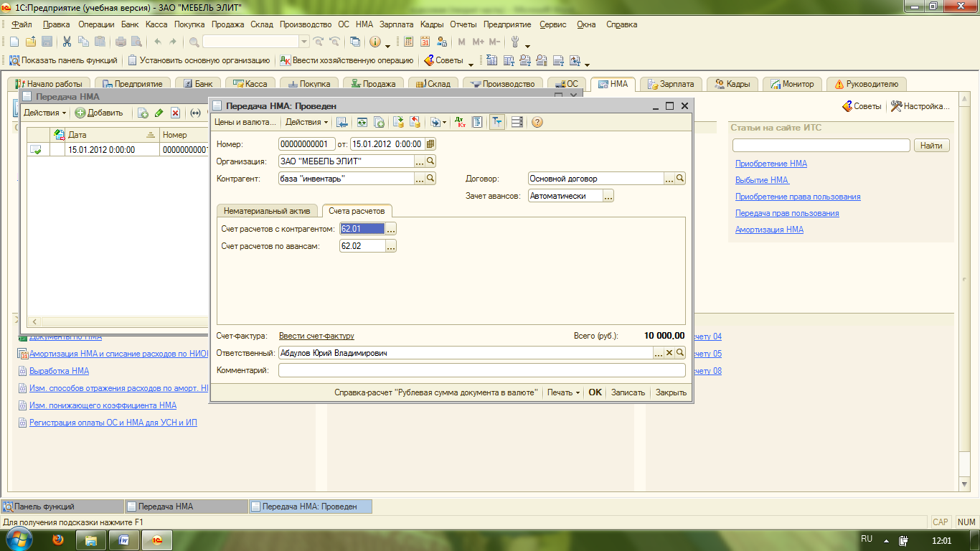Screen dimensions: 980x551
Task: Click the date interval icon in list window
Action: (194, 113)
